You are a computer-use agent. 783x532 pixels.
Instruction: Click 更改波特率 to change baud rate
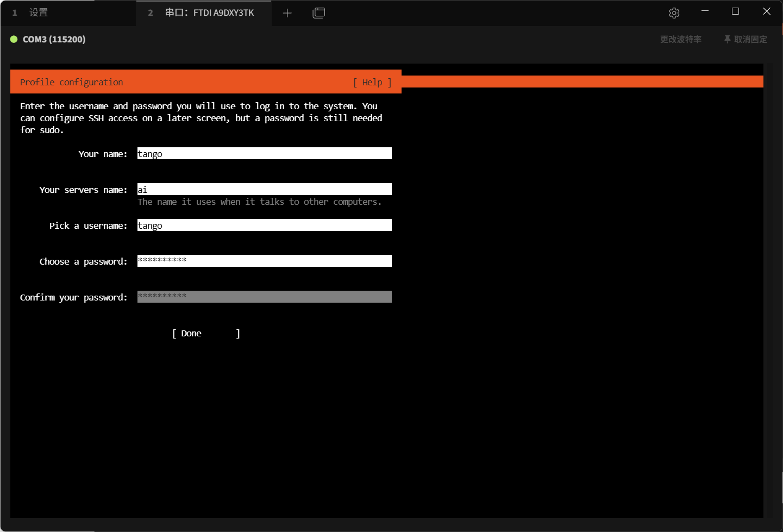(x=680, y=39)
